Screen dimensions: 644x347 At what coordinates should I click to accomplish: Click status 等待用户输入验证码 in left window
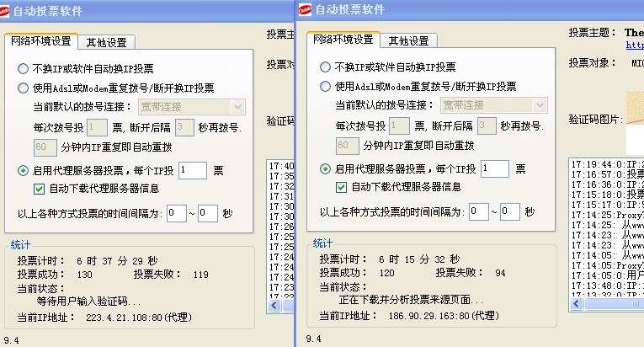pos(88,302)
